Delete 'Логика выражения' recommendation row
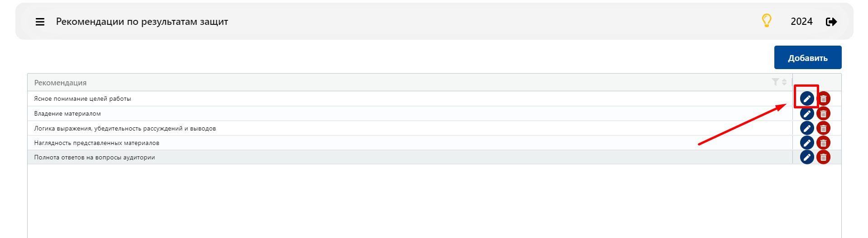The width and height of the screenshot is (868, 238). [823, 128]
